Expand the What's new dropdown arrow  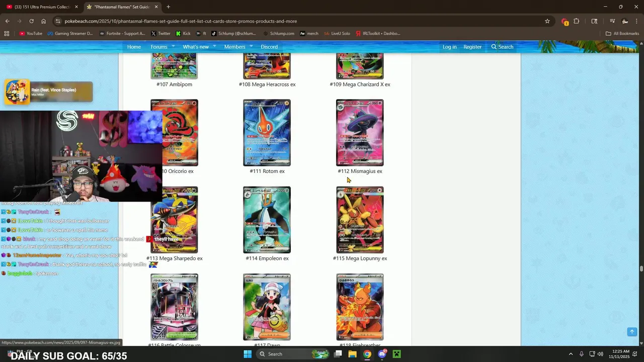[x=214, y=46]
